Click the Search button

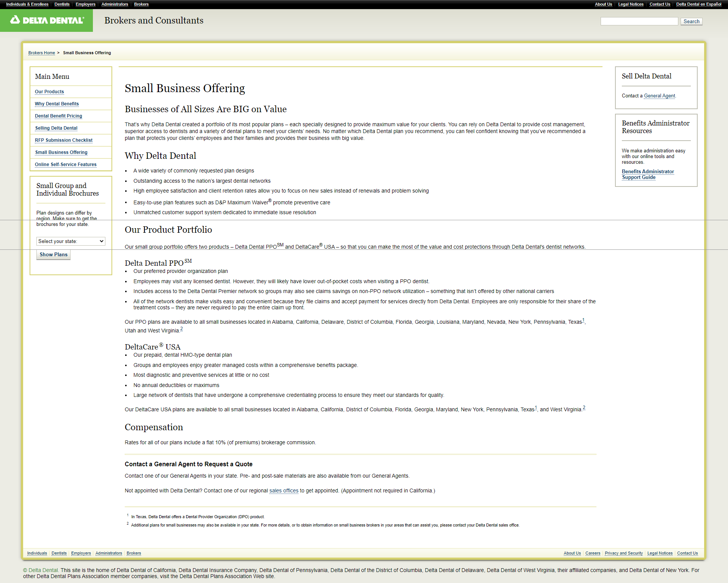click(691, 22)
